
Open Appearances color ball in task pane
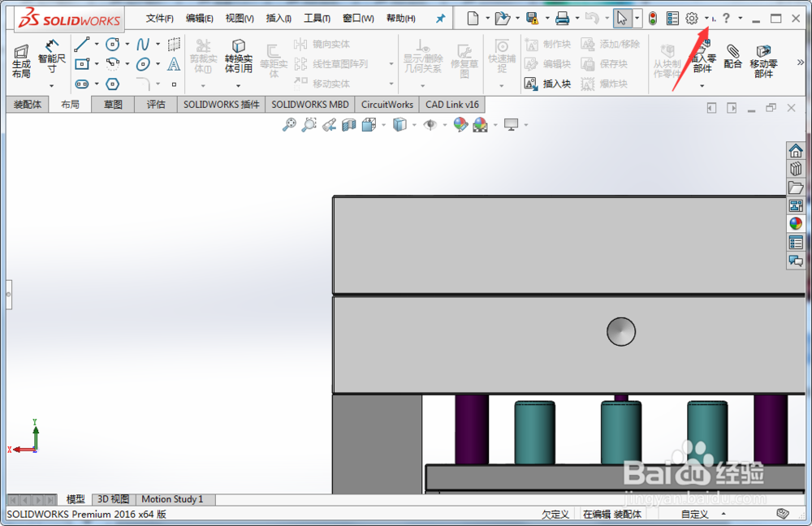[x=796, y=224]
